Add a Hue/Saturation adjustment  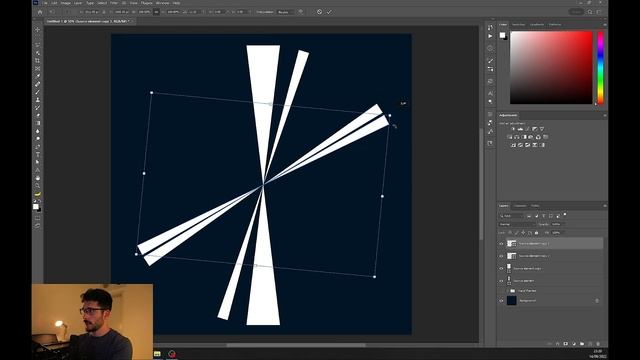tap(510, 137)
